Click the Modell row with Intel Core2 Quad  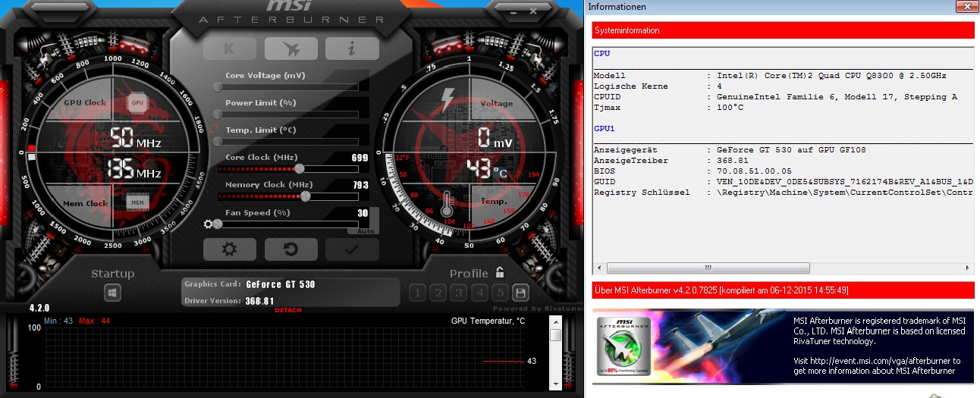(x=770, y=76)
